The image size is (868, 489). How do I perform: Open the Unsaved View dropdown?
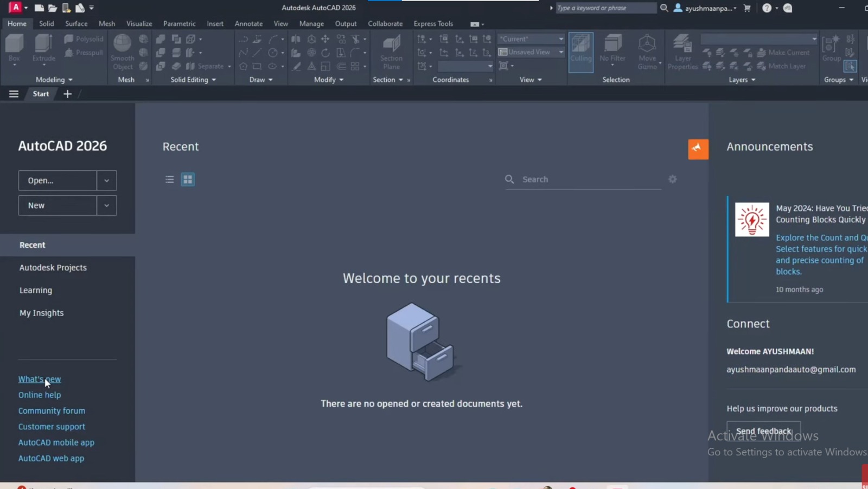pos(531,52)
